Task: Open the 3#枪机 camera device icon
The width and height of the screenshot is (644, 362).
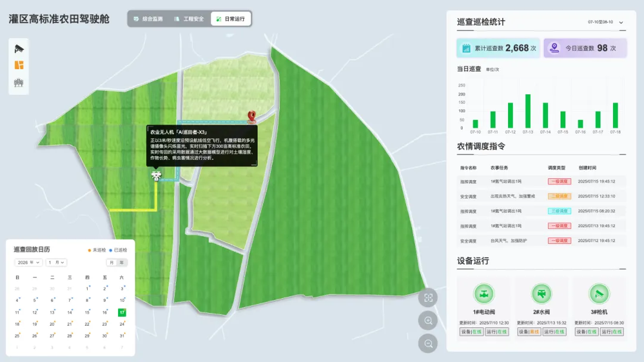Action: tap(599, 294)
